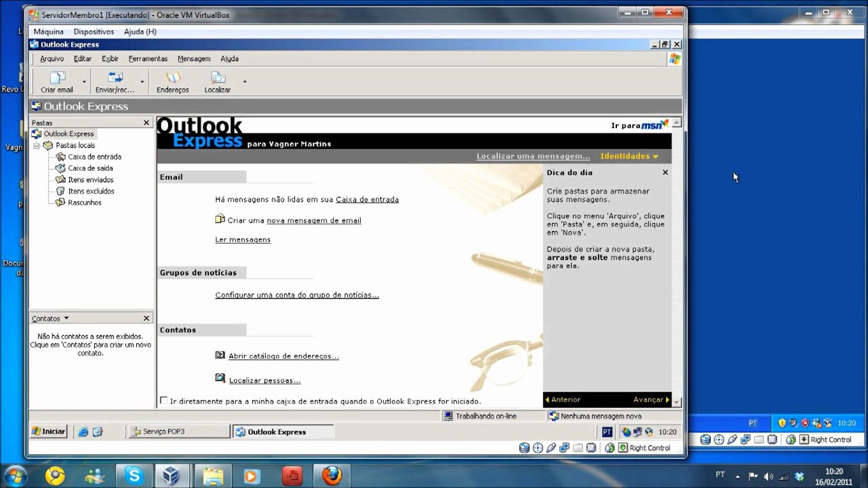
Task: Open the Exibir menu
Action: click(x=110, y=59)
